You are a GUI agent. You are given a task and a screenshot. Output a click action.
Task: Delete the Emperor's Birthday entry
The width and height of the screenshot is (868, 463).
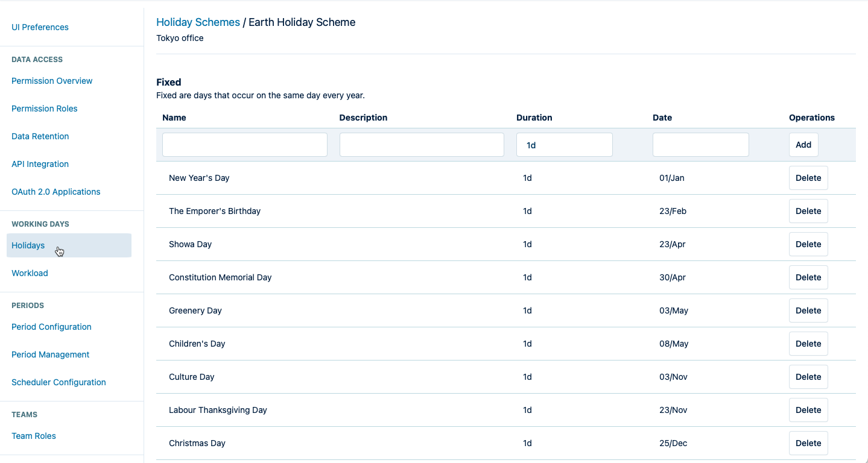coord(808,211)
